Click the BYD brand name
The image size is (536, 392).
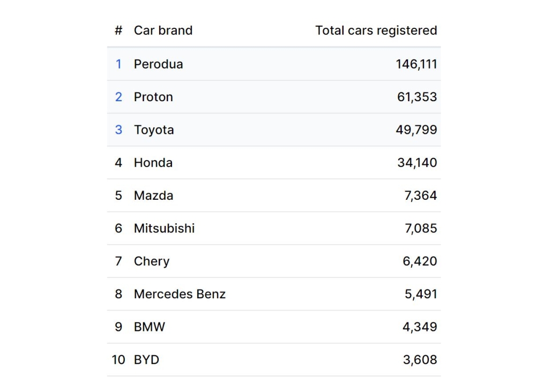coord(146,360)
